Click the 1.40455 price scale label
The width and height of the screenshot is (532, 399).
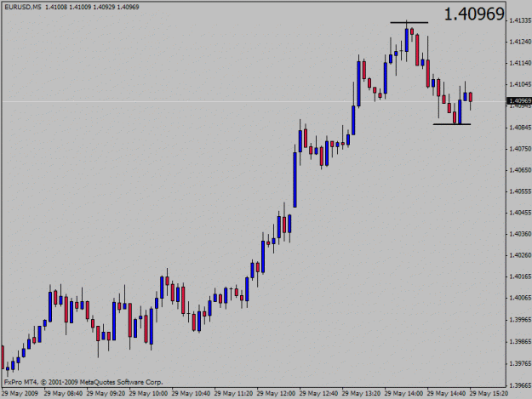(520, 213)
